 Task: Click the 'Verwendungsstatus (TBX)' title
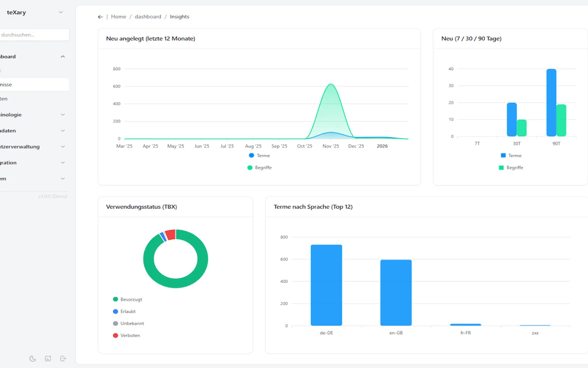coord(141,207)
